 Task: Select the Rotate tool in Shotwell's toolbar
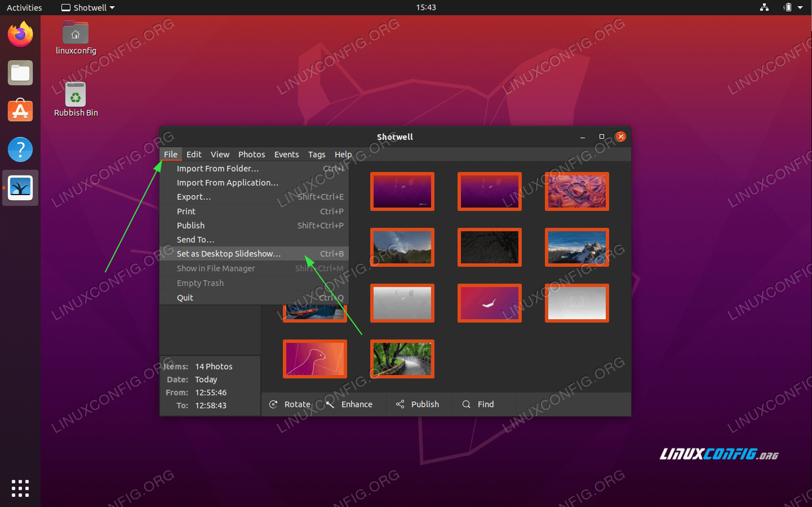pos(290,404)
